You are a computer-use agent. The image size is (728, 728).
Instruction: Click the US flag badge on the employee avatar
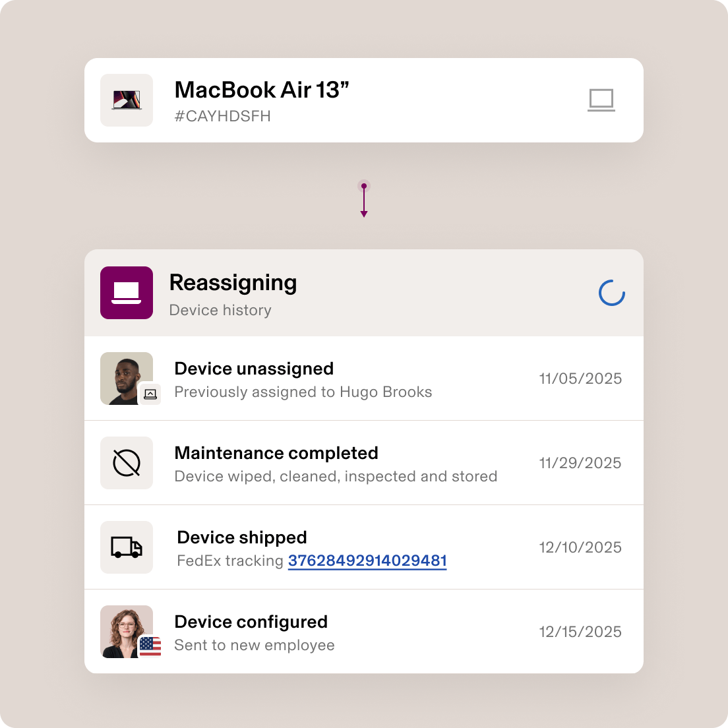click(150, 647)
